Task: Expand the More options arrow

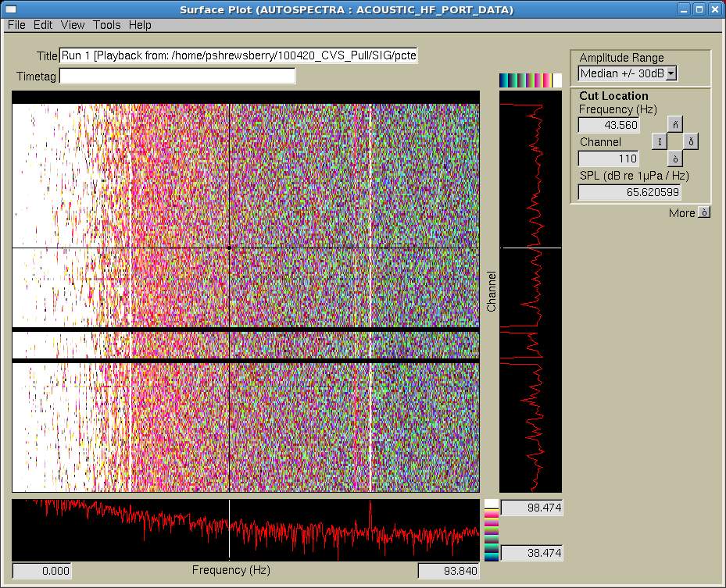Action: [704, 213]
